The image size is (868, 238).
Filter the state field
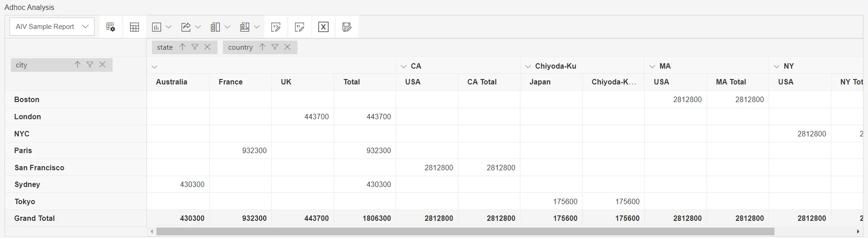[x=195, y=47]
